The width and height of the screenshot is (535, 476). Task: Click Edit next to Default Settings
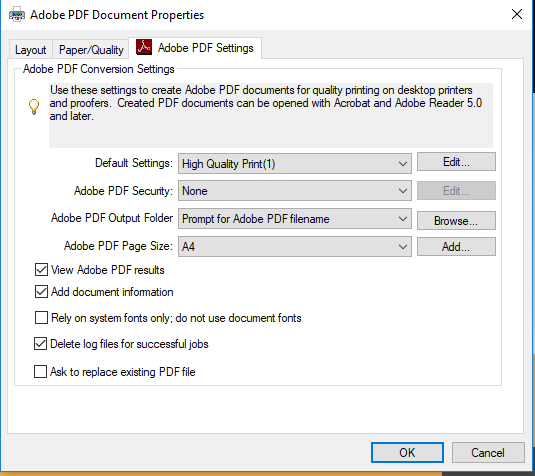[456, 162]
